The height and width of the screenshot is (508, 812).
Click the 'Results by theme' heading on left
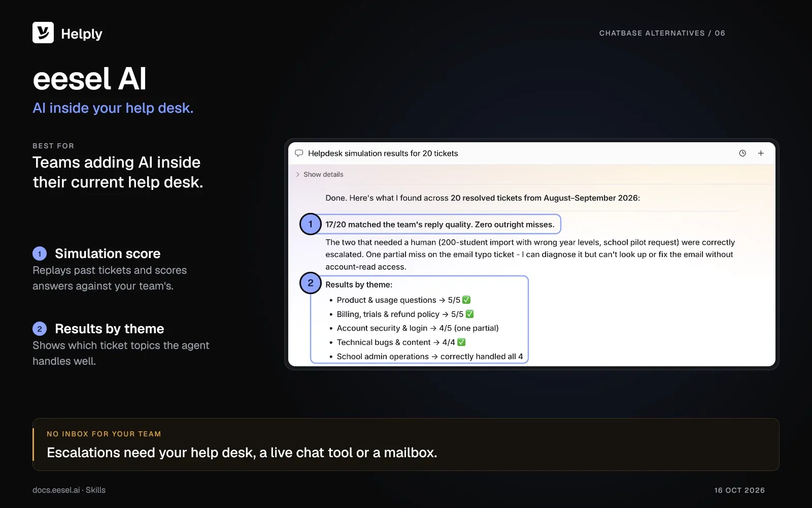coord(110,329)
